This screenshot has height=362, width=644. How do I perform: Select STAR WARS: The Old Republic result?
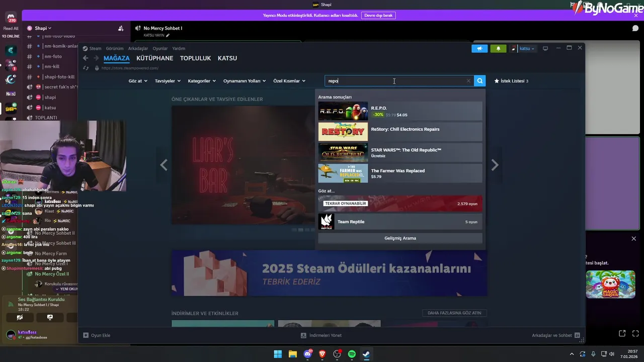pos(400,152)
